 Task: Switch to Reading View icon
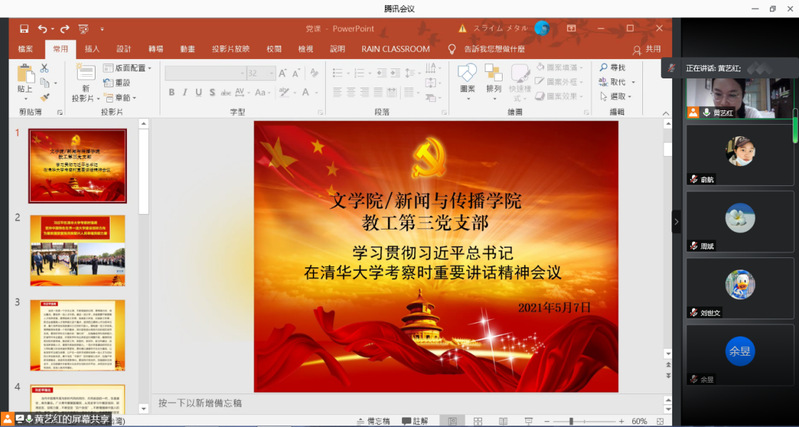tap(503, 421)
